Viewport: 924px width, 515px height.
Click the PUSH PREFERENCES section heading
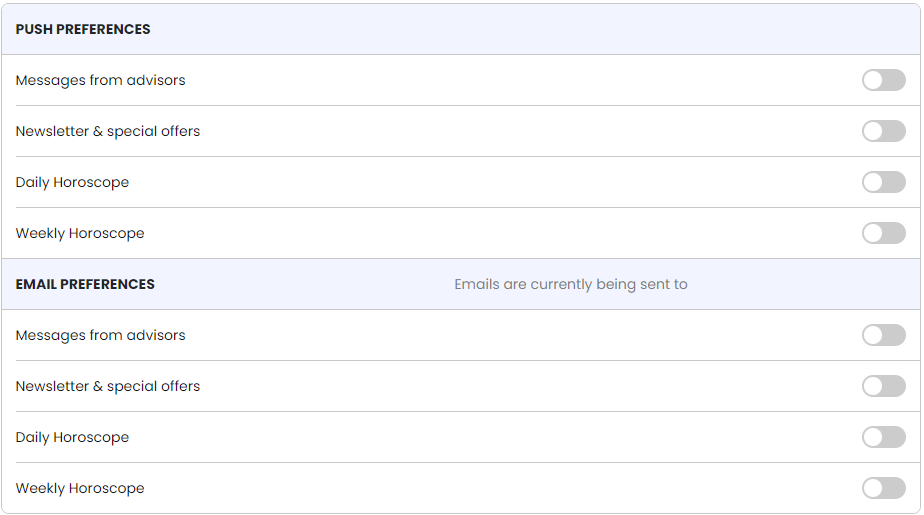click(x=83, y=29)
